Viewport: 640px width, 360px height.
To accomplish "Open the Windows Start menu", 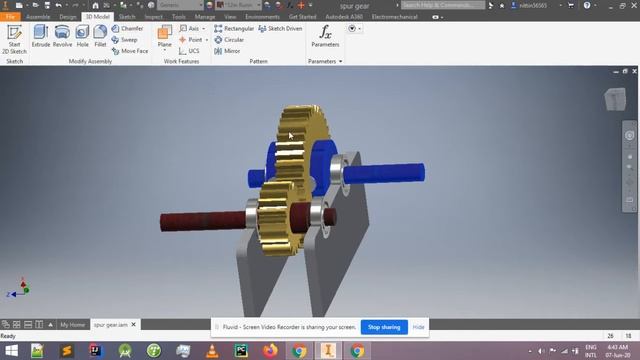I will click(11, 351).
